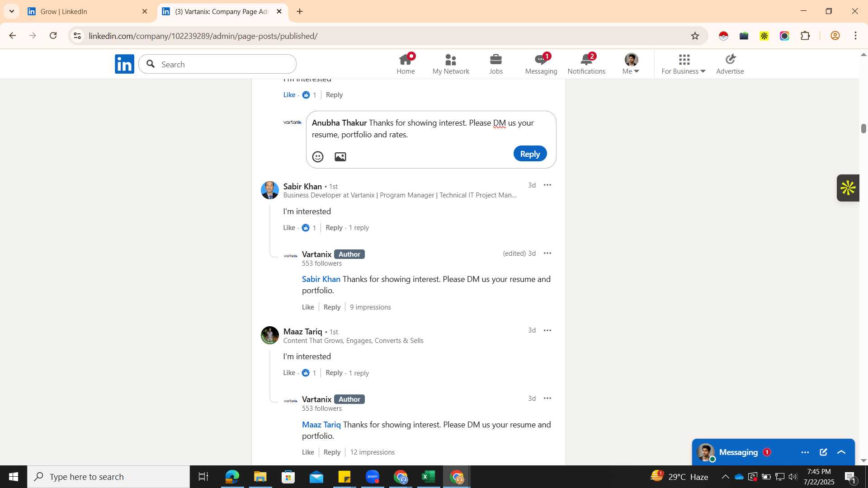Open the Jobs briefcase icon
This screenshot has width=868, height=488.
(496, 60)
